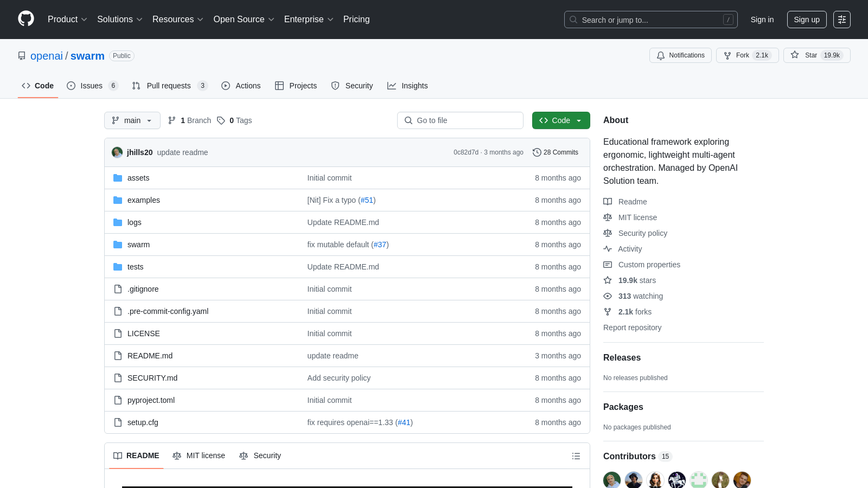
Task: Click the Notifications button
Action: pos(680,55)
